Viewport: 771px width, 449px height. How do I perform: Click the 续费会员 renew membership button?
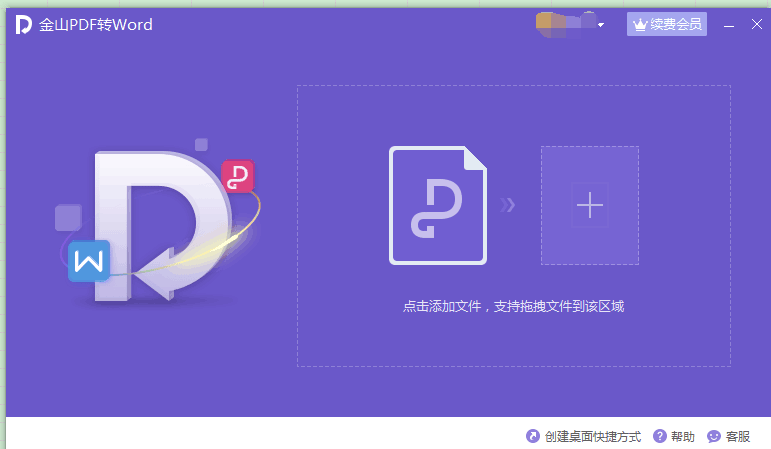(667, 24)
